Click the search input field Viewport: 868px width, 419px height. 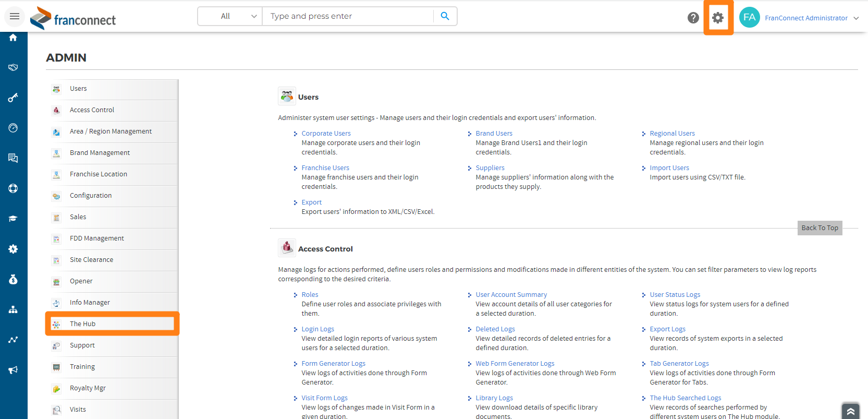pos(348,16)
